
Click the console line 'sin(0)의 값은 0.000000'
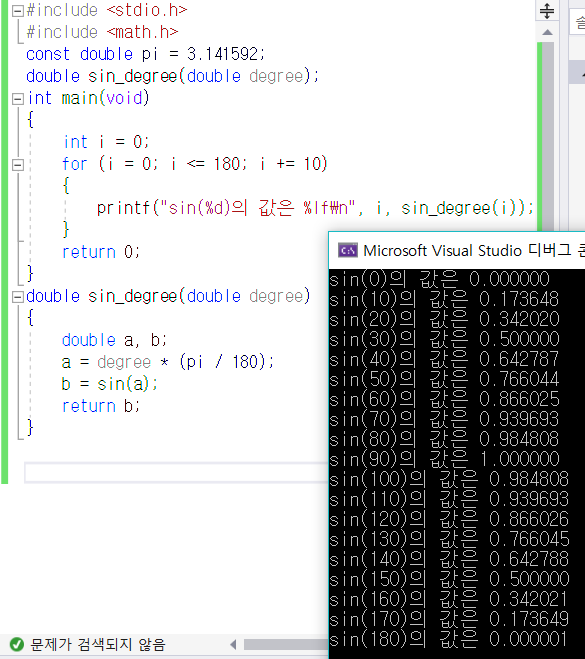click(439, 279)
